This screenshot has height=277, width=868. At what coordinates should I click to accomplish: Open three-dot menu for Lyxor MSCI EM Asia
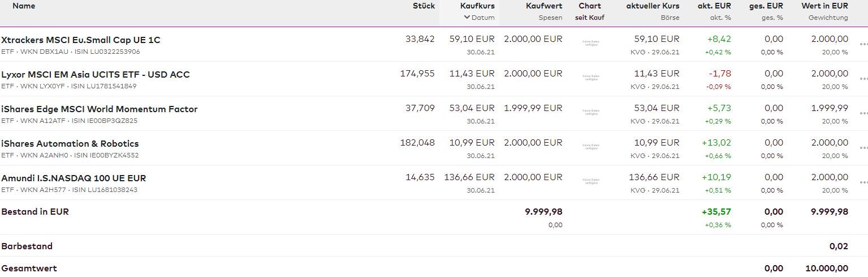click(863, 79)
